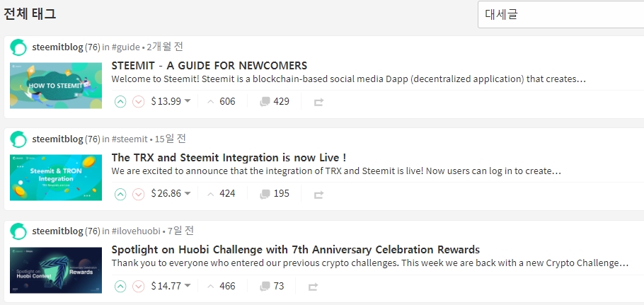Downvote the Spotlight on Huobi Challenge post
The width and height of the screenshot is (644, 305).
click(x=138, y=287)
